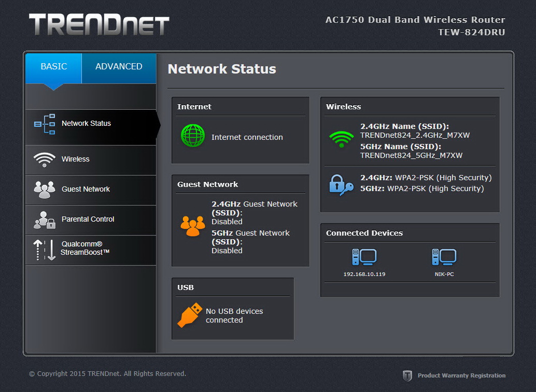536x392 pixels.
Task: Click the blue padlock and key icon
Action: tap(341, 185)
